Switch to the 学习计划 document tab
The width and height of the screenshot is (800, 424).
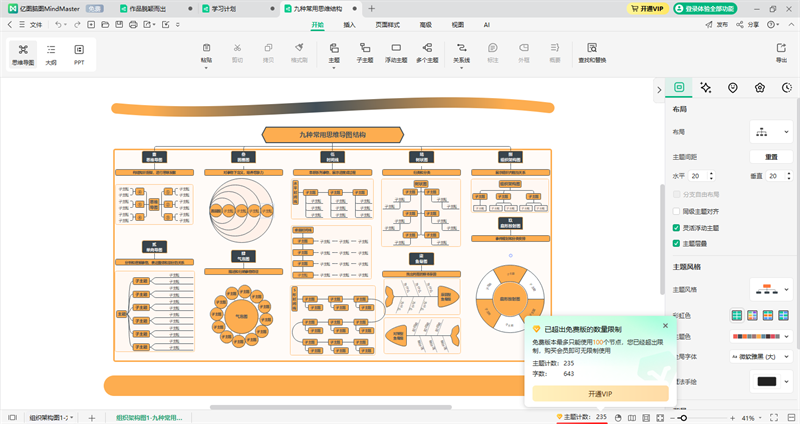pyautogui.click(x=235, y=8)
